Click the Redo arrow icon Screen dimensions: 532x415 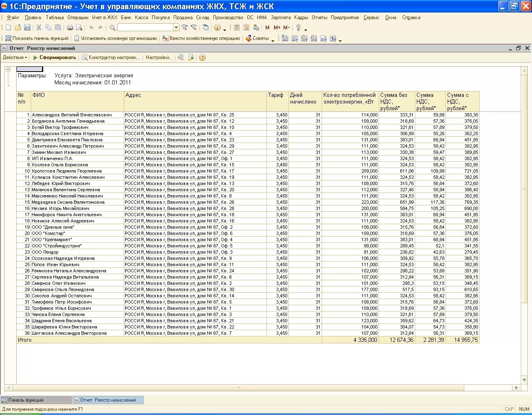point(100,27)
